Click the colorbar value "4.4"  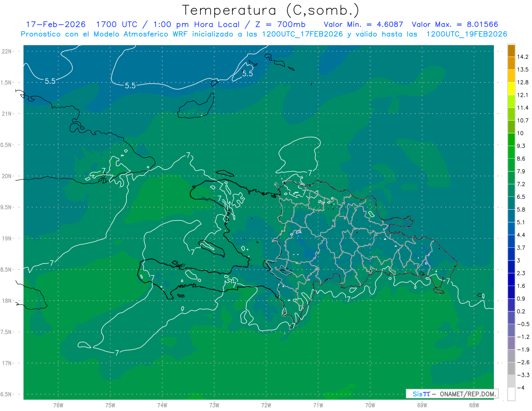point(521,235)
